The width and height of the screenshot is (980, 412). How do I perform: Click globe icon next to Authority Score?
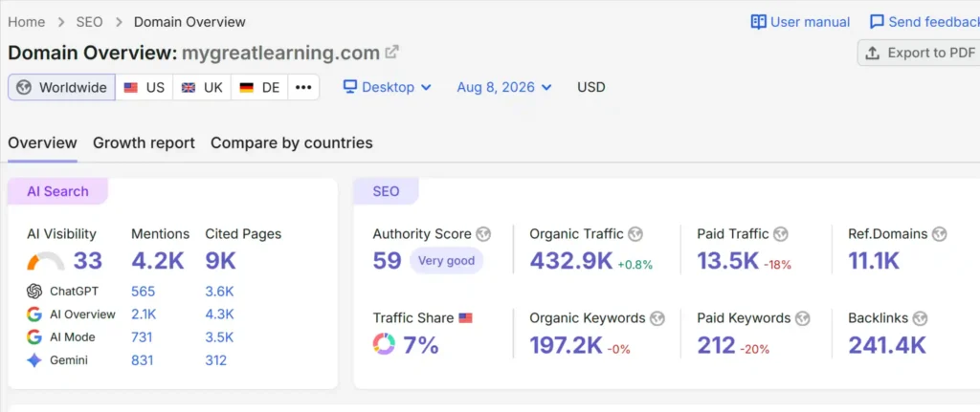point(483,234)
